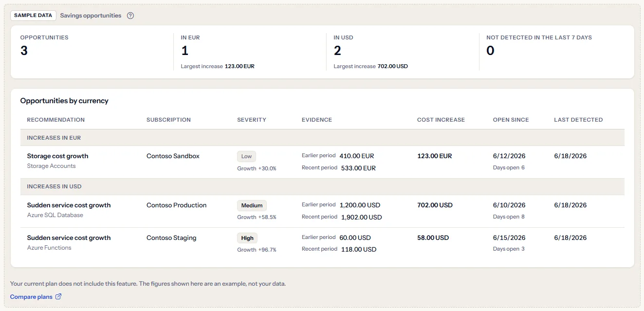Click the help question mark icon
644x311 pixels.
point(130,16)
